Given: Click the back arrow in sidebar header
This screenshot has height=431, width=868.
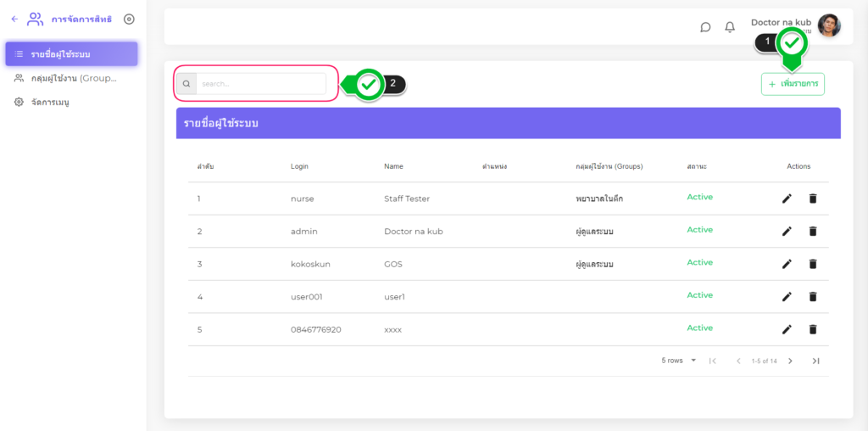Looking at the screenshot, I should click(14, 19).
